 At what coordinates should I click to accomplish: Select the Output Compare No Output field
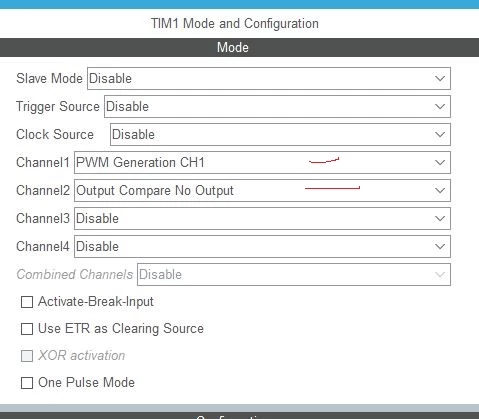point(262,190)
